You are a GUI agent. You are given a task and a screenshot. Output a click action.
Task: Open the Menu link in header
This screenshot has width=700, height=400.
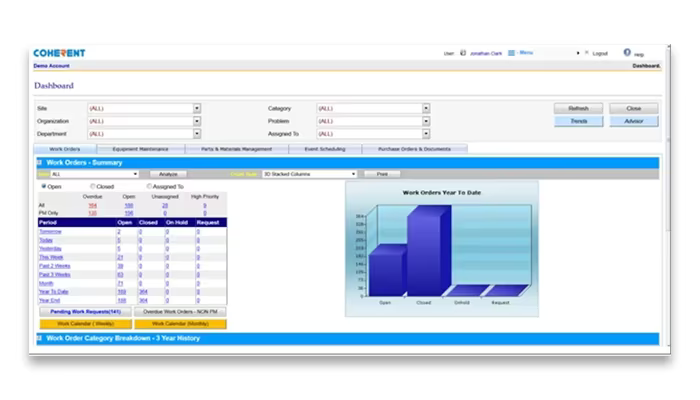click(x=526, y=53)
